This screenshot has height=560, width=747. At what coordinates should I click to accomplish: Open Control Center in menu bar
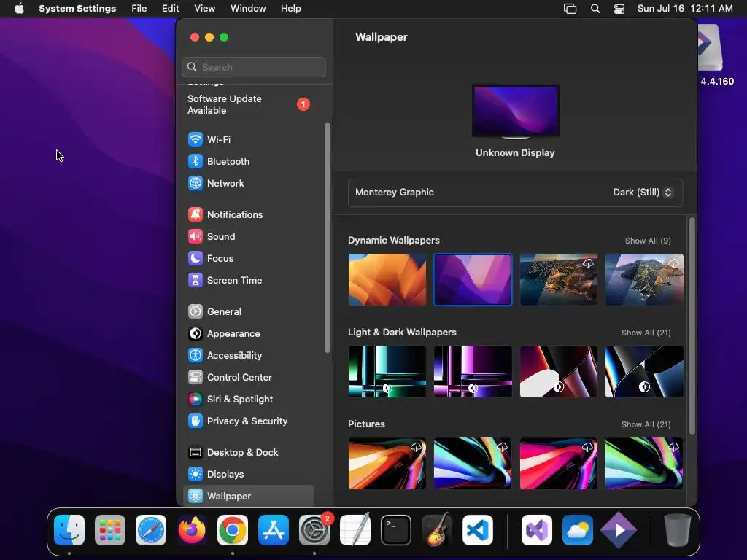[619, 9]
